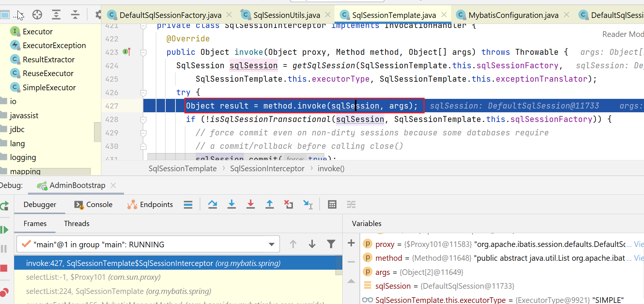Click the Expand All icon in project panel
This screenshot has height=304, width=644.
click(x=56, y=15)
